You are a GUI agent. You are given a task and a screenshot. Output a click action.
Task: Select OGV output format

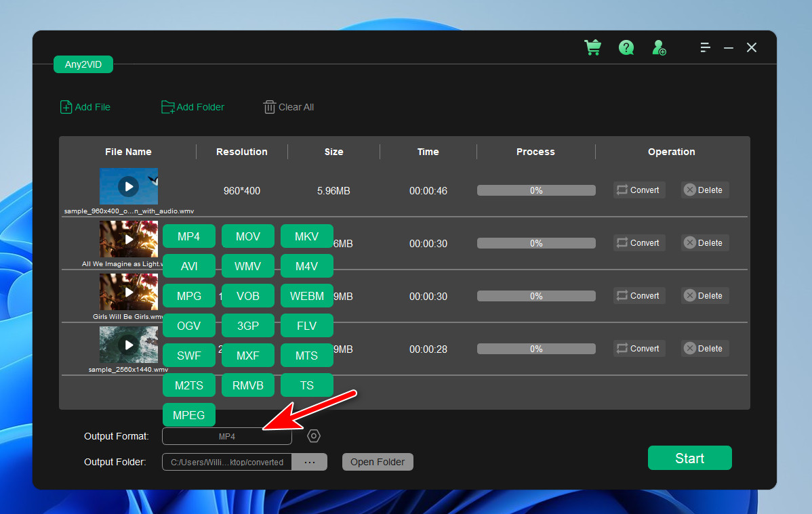(x=188, y=326)
